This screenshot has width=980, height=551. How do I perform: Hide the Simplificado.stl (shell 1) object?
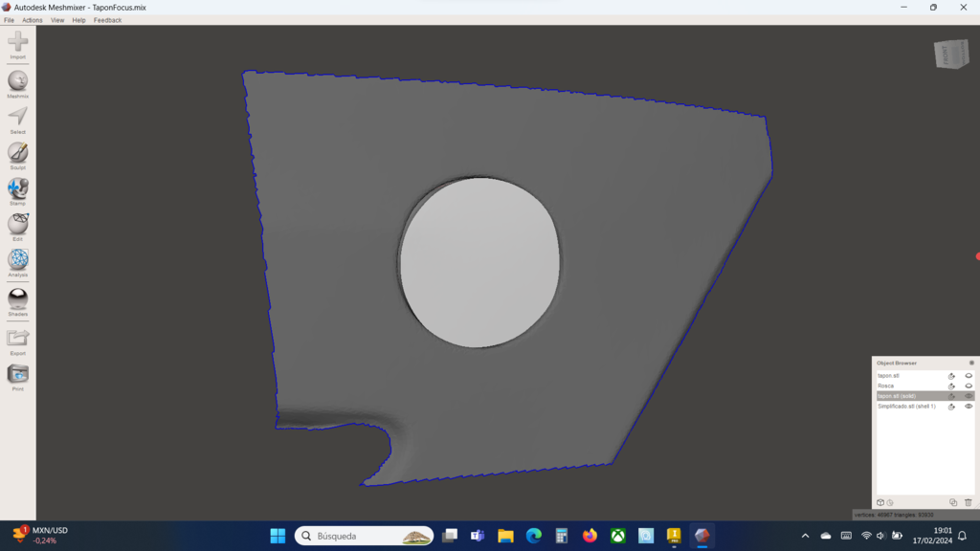click(x=969, y=406)
